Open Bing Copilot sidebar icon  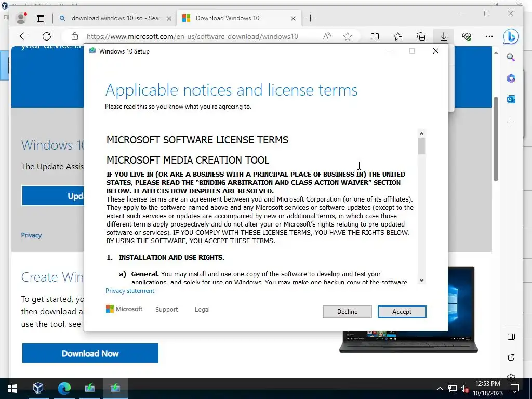coord(511,36)
